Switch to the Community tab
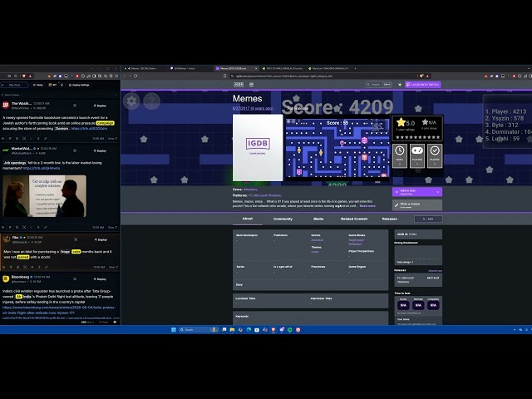532x399 pixels. [283, 219]
